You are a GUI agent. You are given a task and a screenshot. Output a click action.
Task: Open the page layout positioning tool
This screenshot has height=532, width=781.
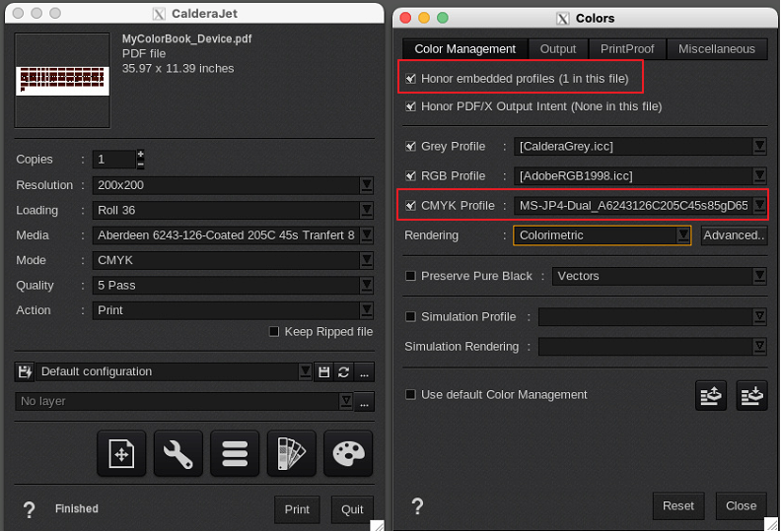point(121,454)
